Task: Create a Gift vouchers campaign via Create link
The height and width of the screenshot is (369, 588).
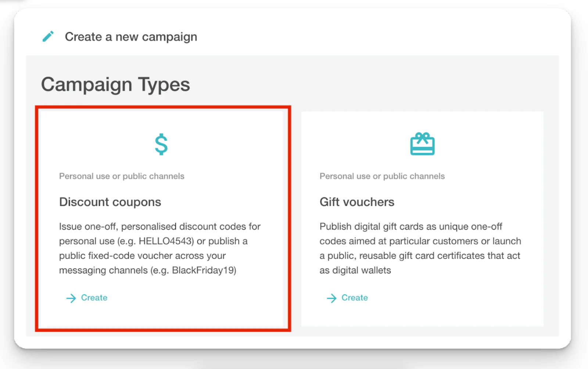Action: pyautogui.click(x=355, y=298)
